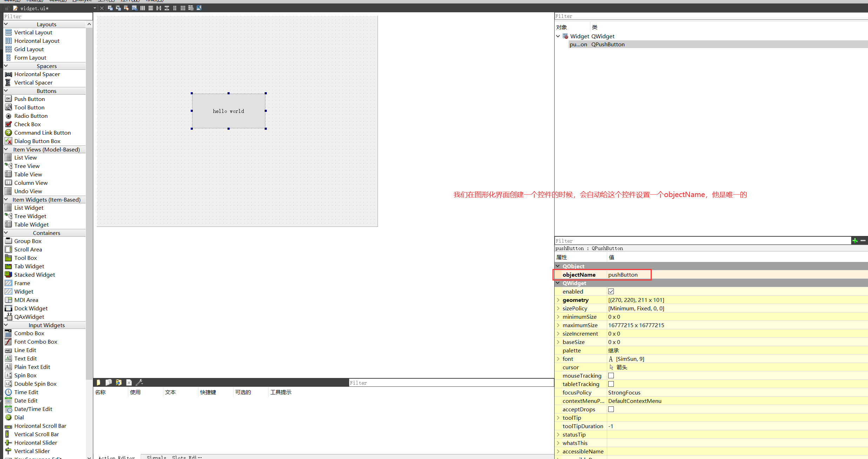Select Radio Button widget
Viewport: 868px width, 459px height.
(31, 116)
